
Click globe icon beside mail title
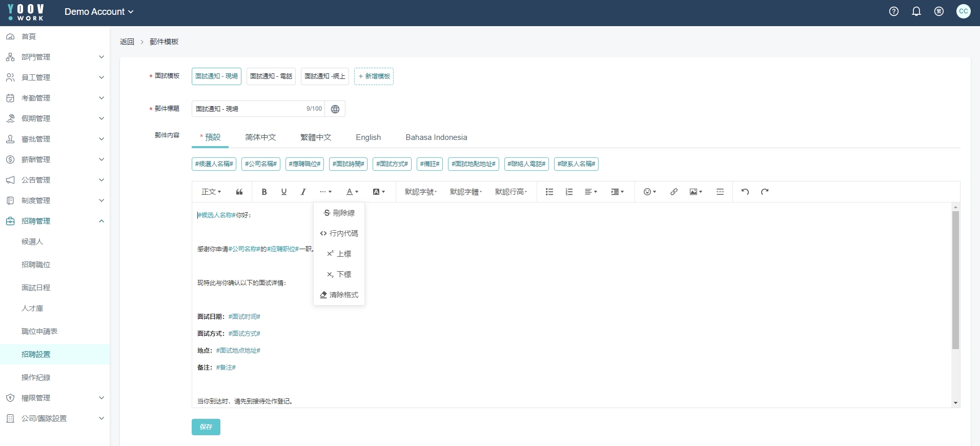click(x=335, y=109)
